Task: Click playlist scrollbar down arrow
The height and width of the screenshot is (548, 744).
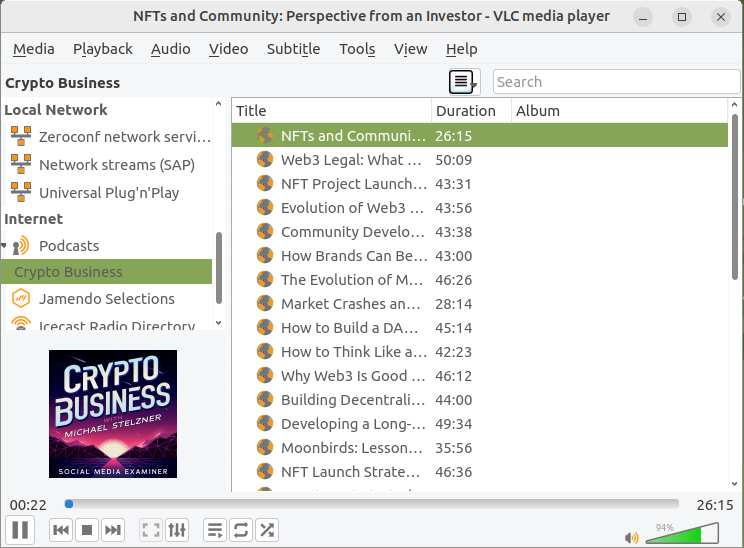Action: pos(735,484)
